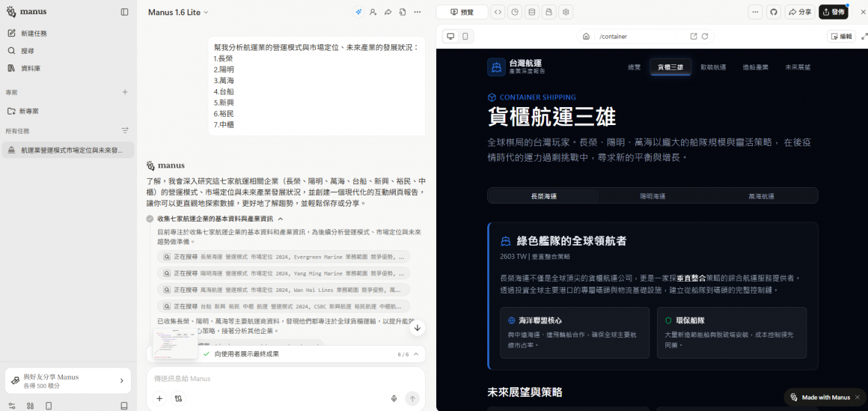
Task: Click the GitHub icon button
Action: (x=774, y=12)
